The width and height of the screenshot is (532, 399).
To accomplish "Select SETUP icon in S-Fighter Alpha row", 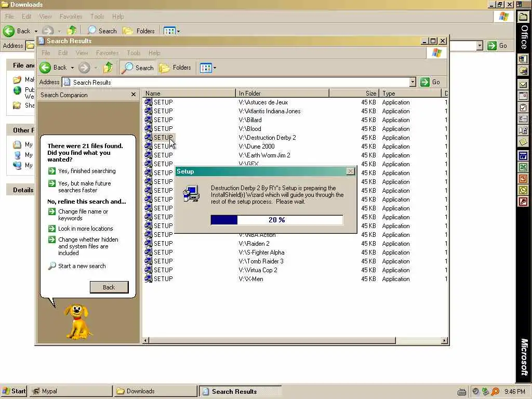I will (x=148, y=252).
